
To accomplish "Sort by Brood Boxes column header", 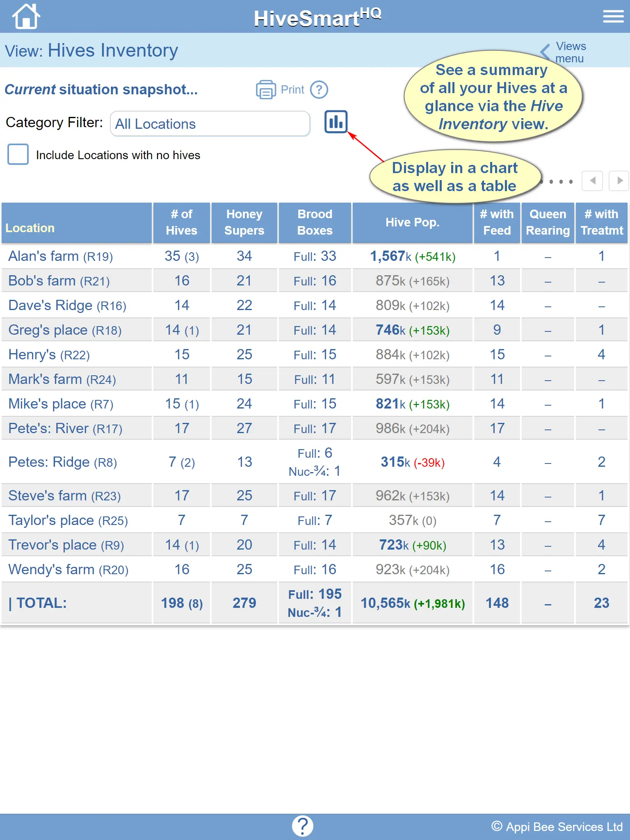I will pos(315,223).
